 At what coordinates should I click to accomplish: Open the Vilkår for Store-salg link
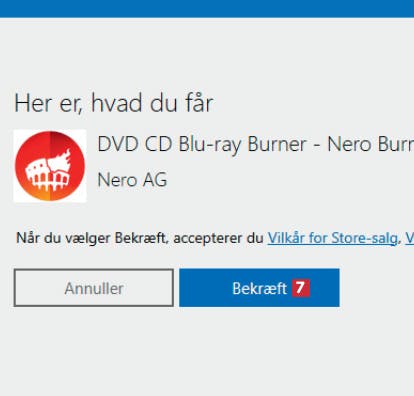point(332,238)
